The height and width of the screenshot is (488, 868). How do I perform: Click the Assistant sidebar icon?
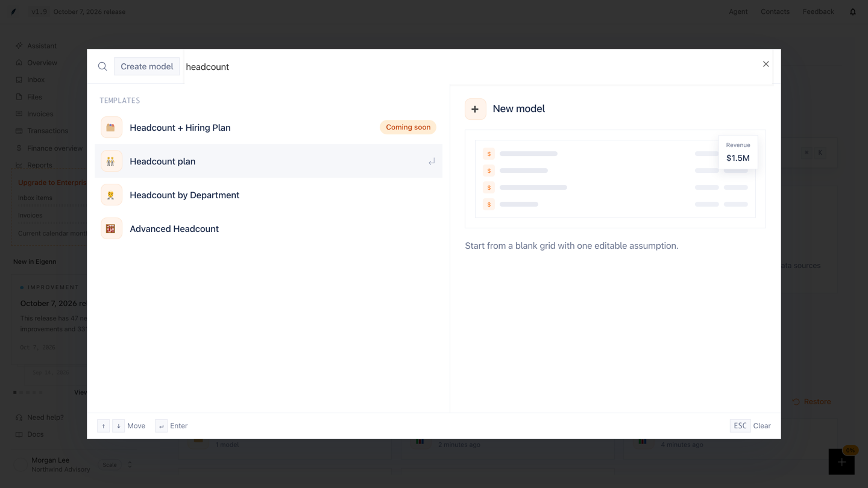19,46
